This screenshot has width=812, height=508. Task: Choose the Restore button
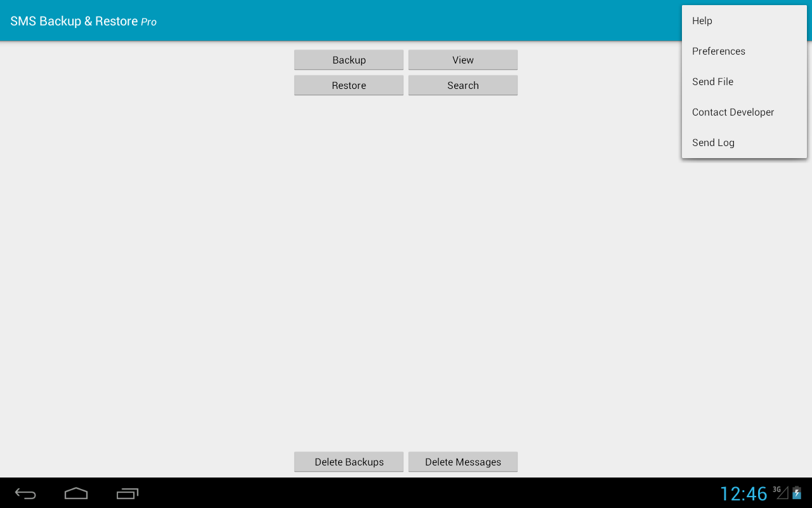349,85
